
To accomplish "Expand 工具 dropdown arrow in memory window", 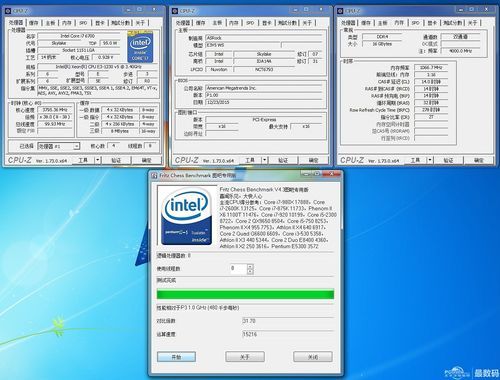I will (430, 160).
